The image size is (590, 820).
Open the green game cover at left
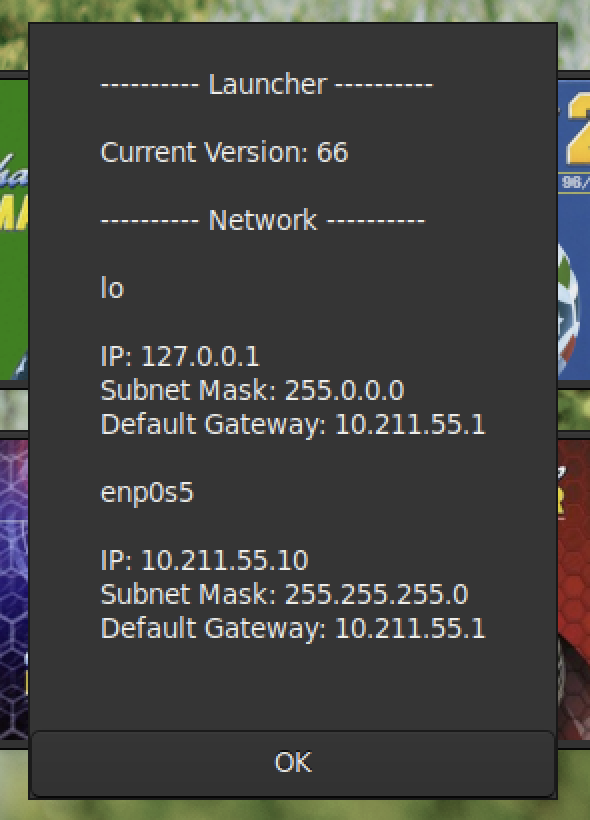point(14,229)
